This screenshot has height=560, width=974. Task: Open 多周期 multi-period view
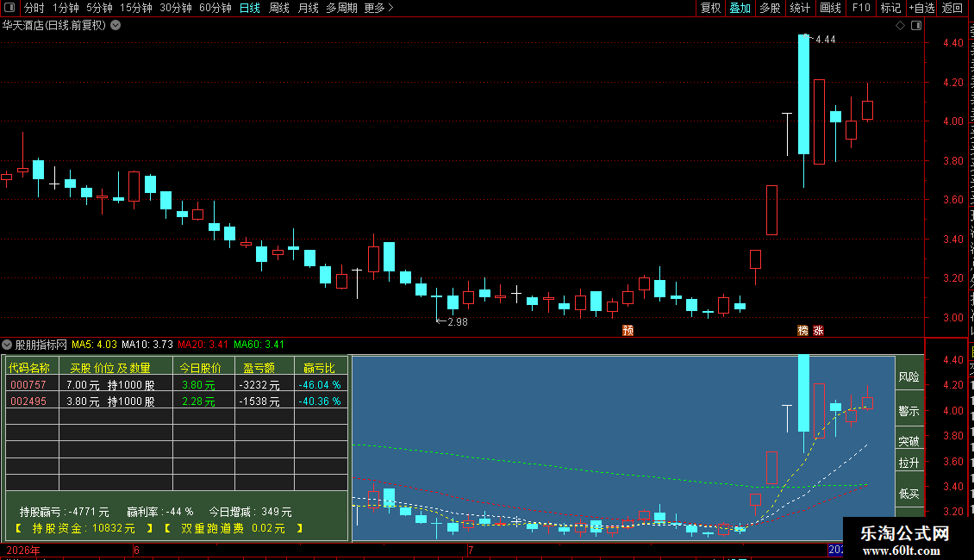click(x=341, y=8)
